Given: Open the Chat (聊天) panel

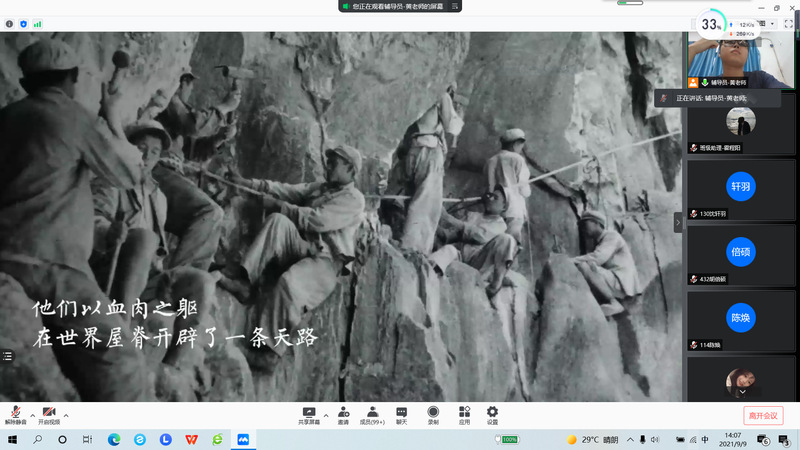Looking at the screenshot, I should click(x=401, y=411).
